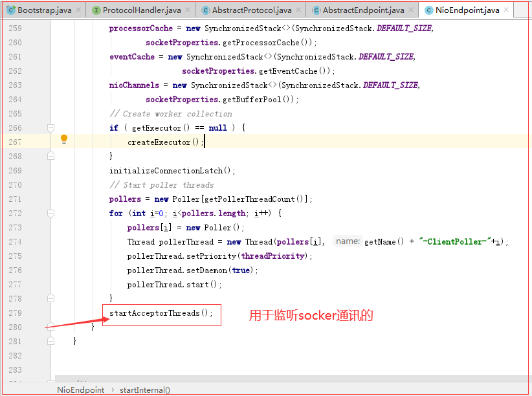Collapse the if block fold marker at line 266
This screenshot has width=532, height=396.
[x=50, y=128]
